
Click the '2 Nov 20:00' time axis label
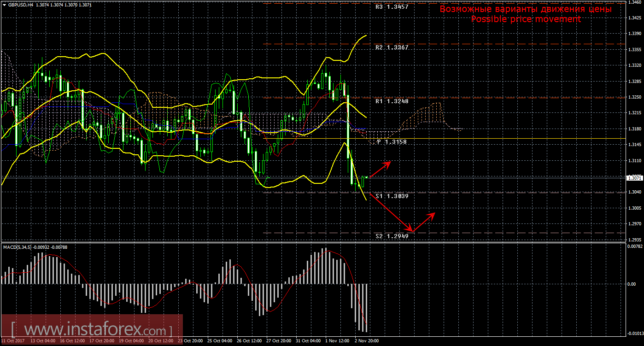pyautogui.click(x=366, y=341)
